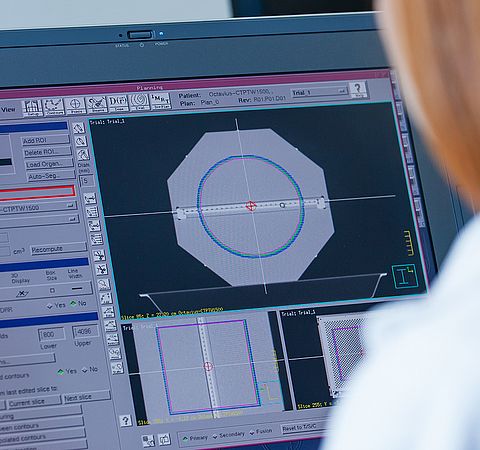
Task: Choose the Secondary image radio option
Action: tap(229, 435)
